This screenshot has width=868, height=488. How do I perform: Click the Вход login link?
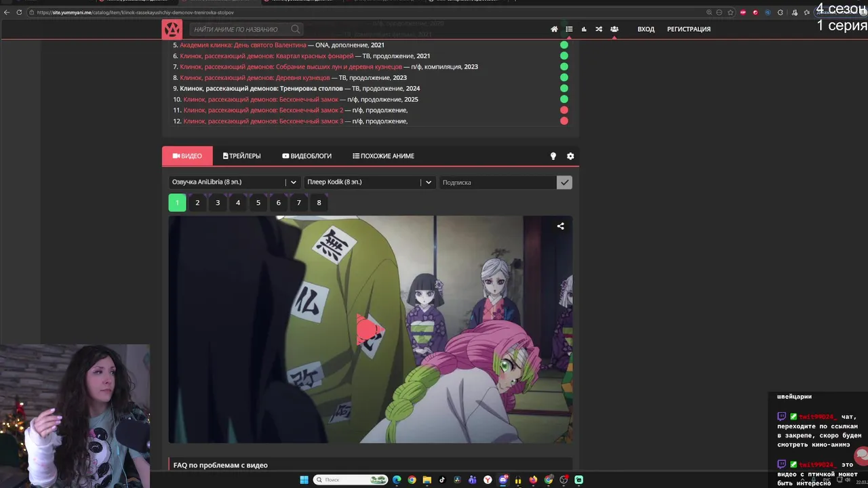point(646,29)
